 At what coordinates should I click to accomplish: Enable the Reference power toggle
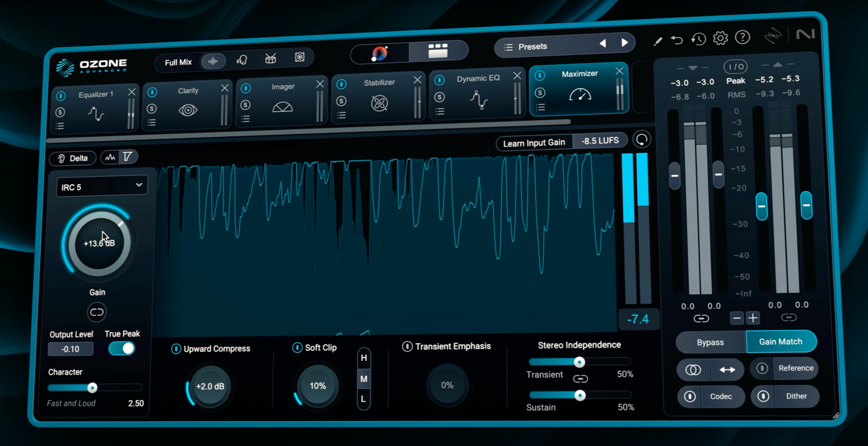pyautogui.click(x=762, y=369)
